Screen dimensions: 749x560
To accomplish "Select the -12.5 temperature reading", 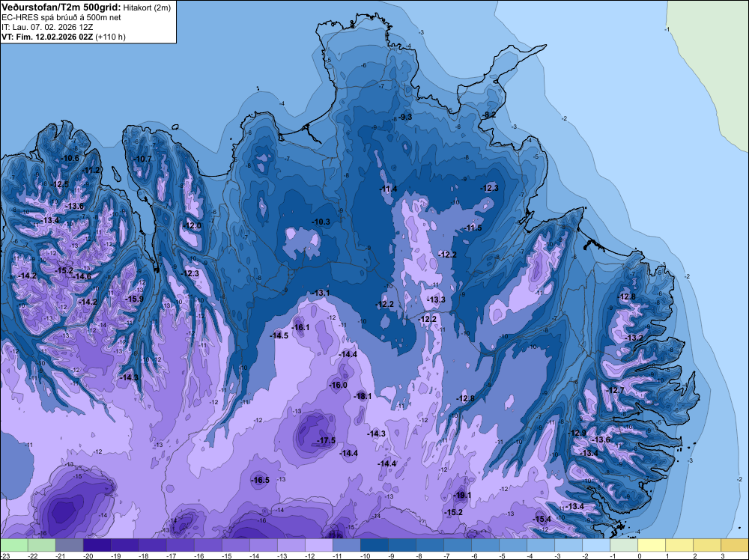I will point(60,184).
